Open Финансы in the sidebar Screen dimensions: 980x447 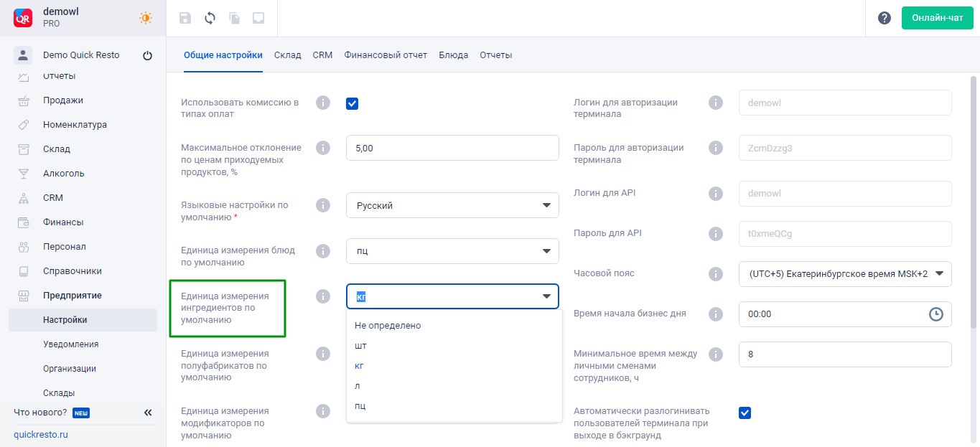63,222
